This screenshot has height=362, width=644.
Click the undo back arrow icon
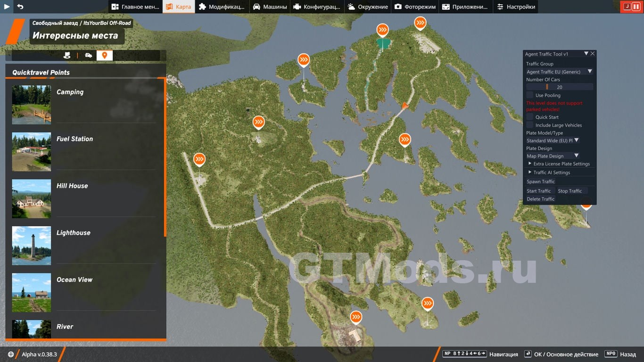tap(20, 7)
